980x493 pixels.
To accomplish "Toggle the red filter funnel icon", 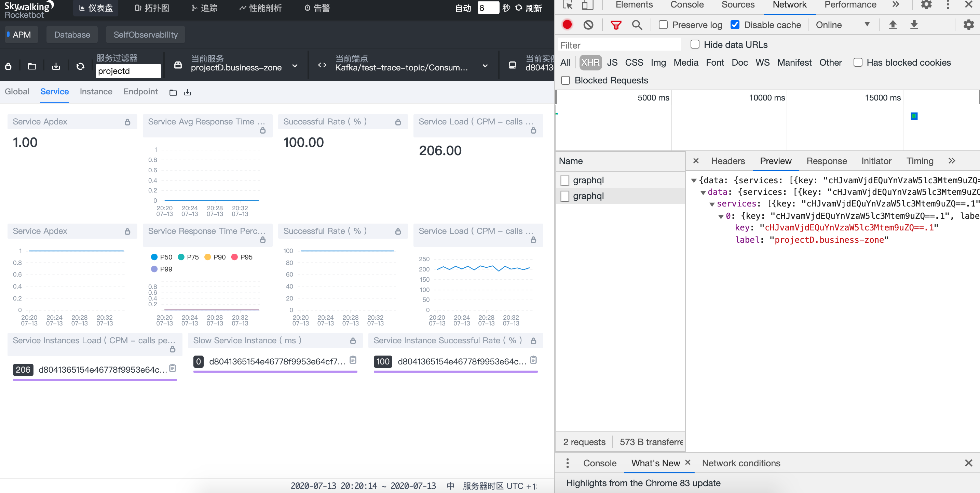I will coord(615,25).
